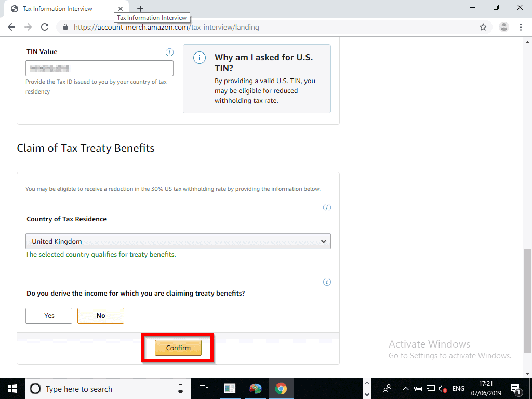Click the address bar URL
Image resolution: width=532 pixels, height=399 pixels.
166,27
